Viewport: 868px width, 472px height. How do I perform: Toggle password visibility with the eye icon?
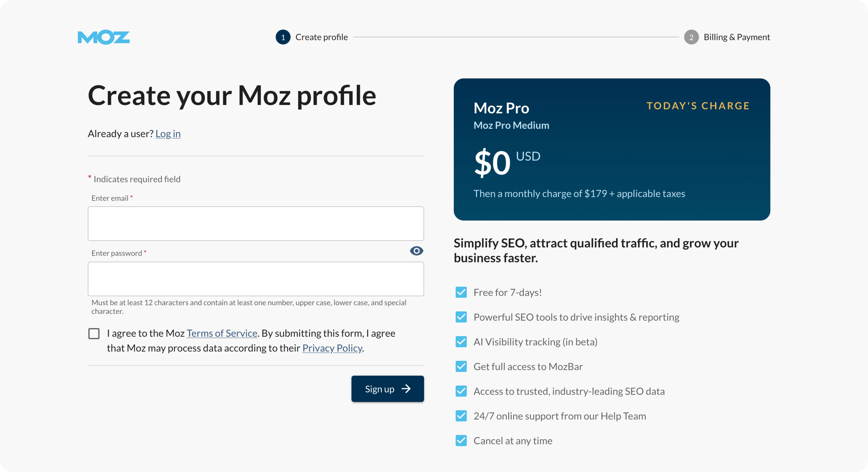click(417, 251)
